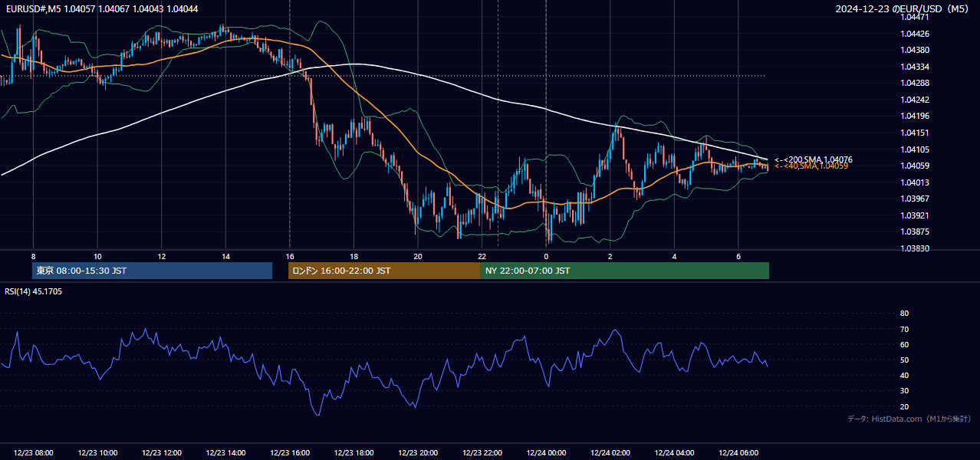
Task: Click the 200 SMA 1.04076 label
Action: pos(813,159)
